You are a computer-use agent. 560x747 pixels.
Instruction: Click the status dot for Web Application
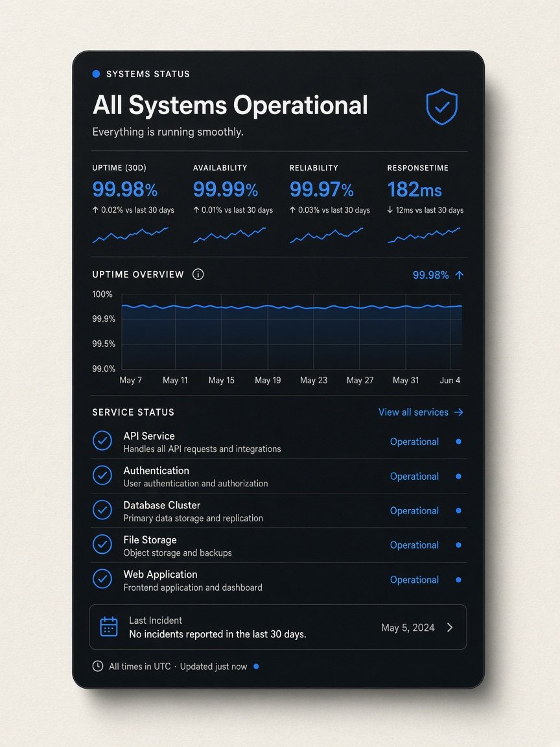459,580
